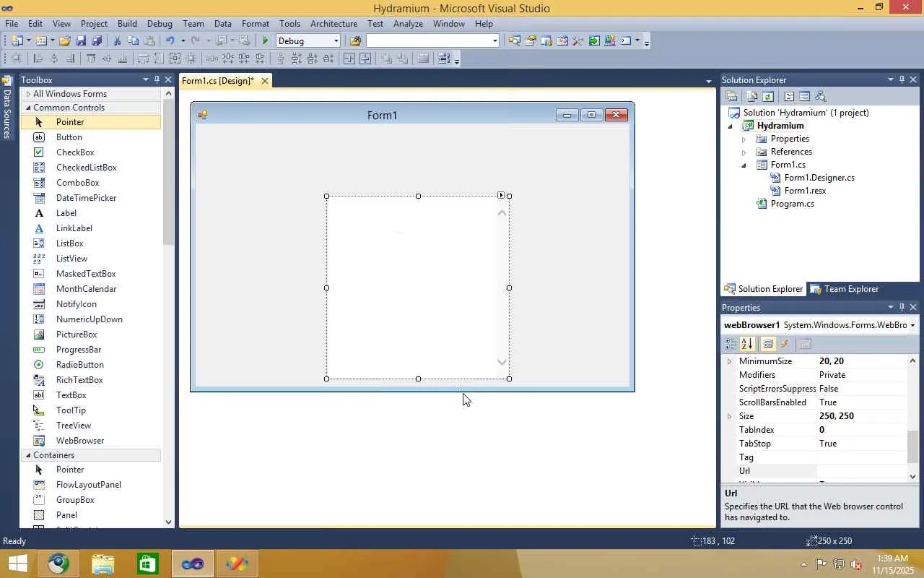
Task: Select the TreeView control in the Toolbox
Action: tap(74, 426)
